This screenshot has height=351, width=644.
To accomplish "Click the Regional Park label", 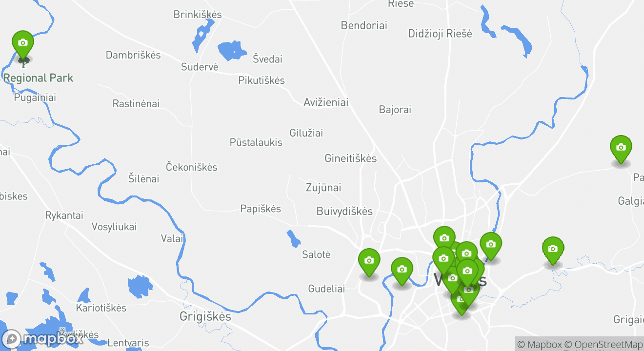I will [38, 78].
